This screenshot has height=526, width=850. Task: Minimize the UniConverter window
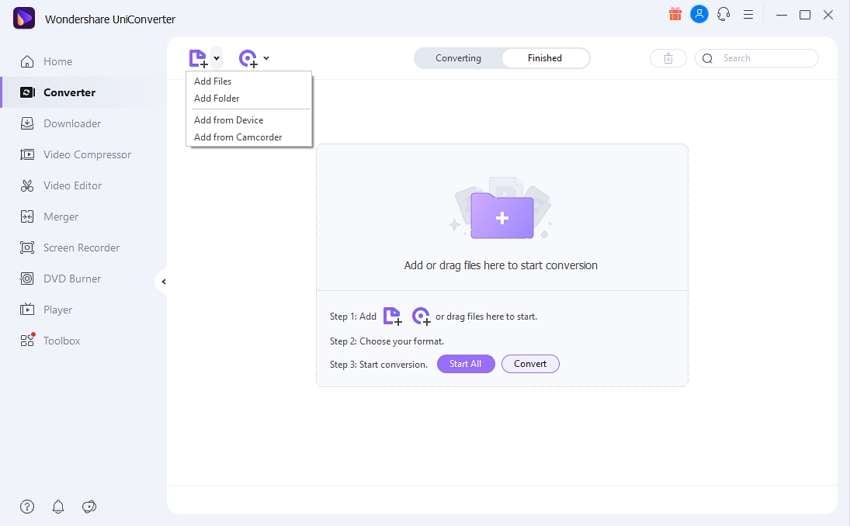(x=781, y=15)
